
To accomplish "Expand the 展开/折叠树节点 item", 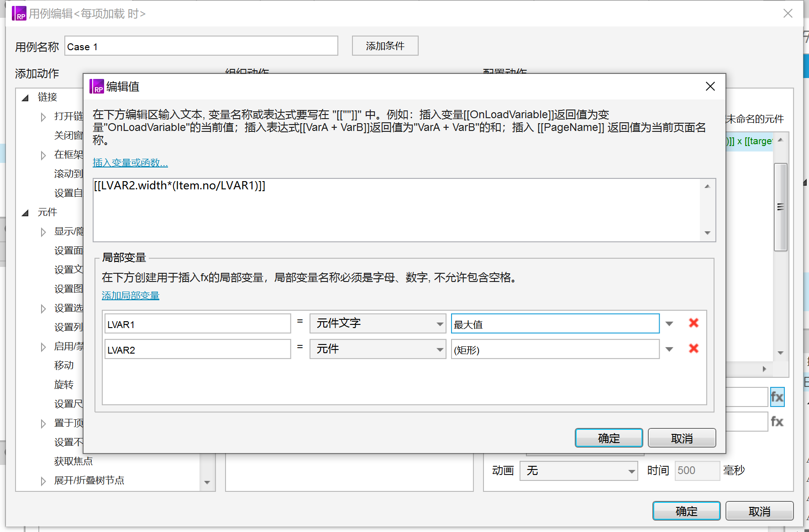I will [x=43, y=481].
